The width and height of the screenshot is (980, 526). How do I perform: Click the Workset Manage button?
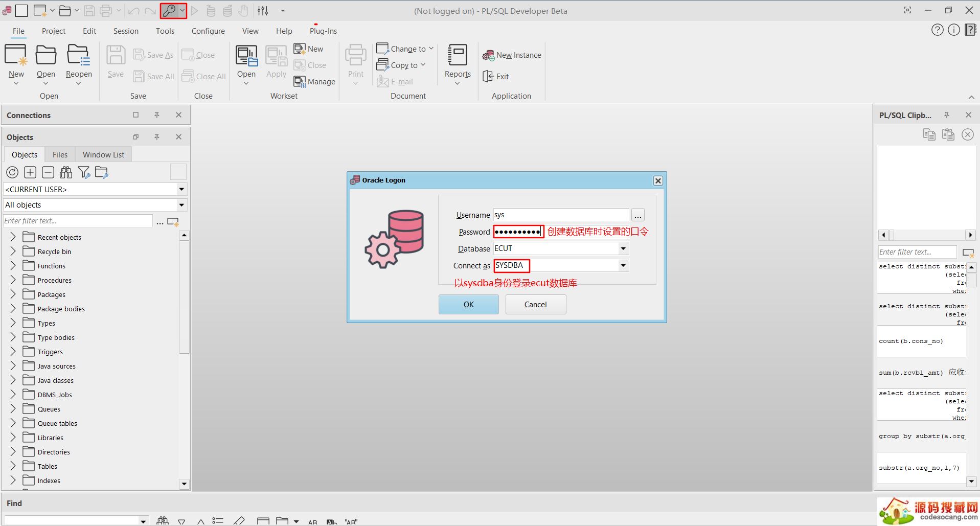coord(315,81)
